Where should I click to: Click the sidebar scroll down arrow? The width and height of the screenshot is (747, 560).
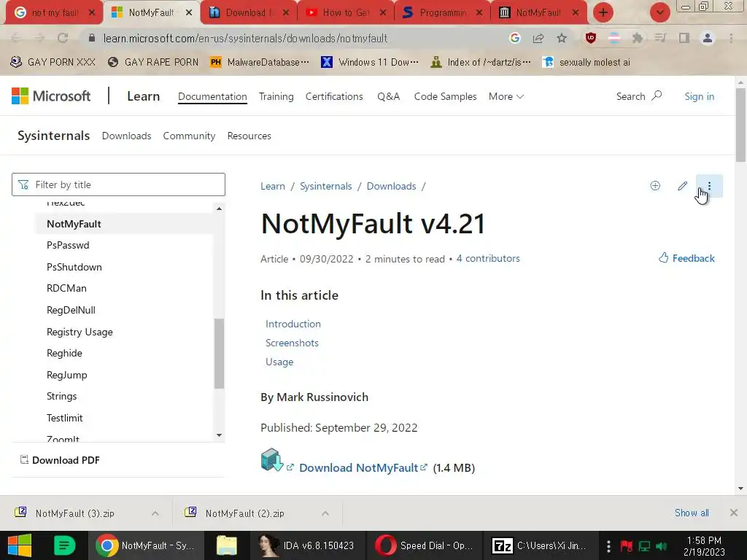point(219,435)
